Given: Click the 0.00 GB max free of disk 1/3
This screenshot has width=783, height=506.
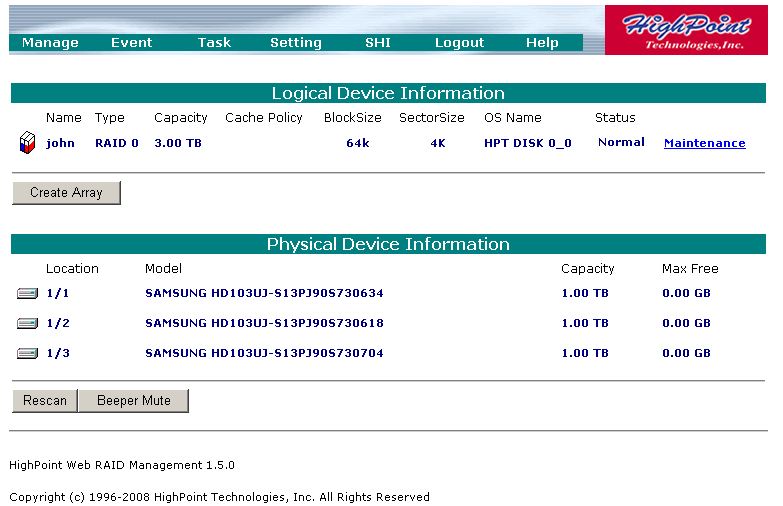Looking at the screenshot, I should coord(686,353).
